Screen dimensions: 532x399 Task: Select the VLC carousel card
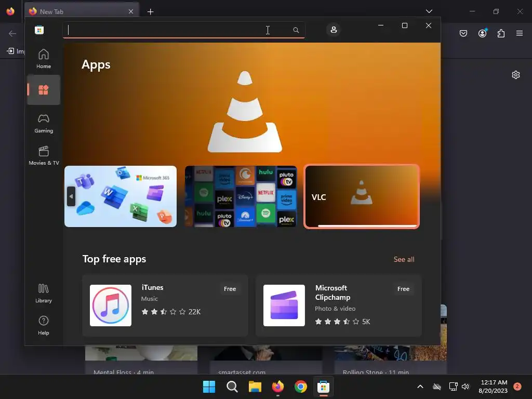pyautogui.click(x=362, y=196)
